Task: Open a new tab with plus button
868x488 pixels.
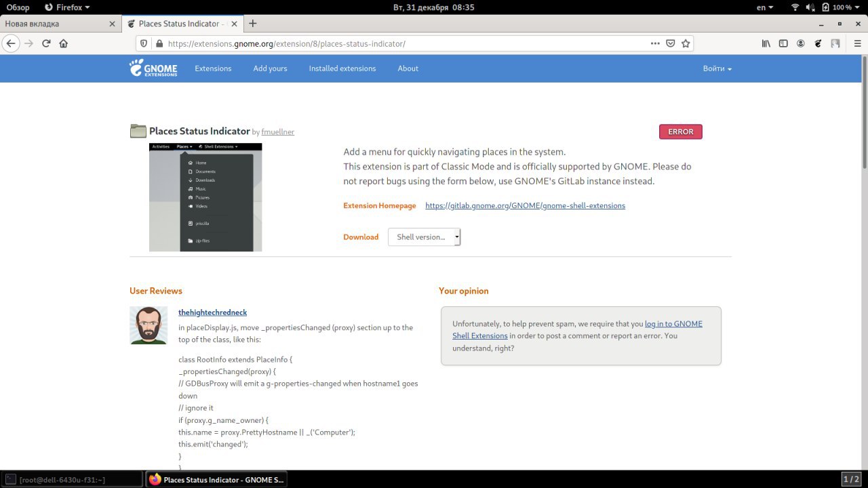Action: [253, 23]
